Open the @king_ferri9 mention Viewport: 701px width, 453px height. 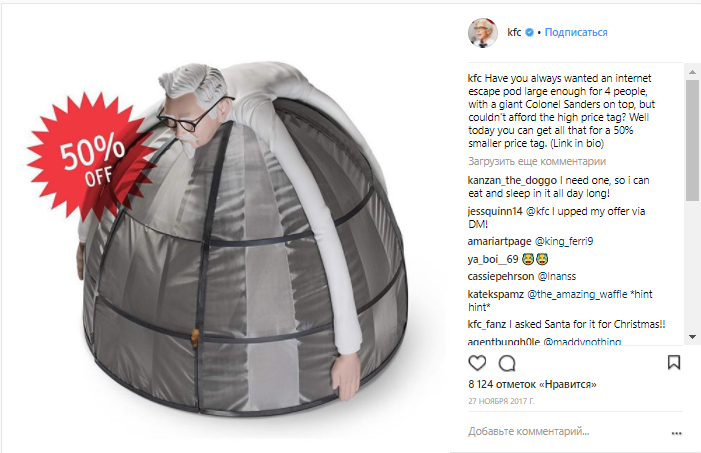tap(564, 241)
